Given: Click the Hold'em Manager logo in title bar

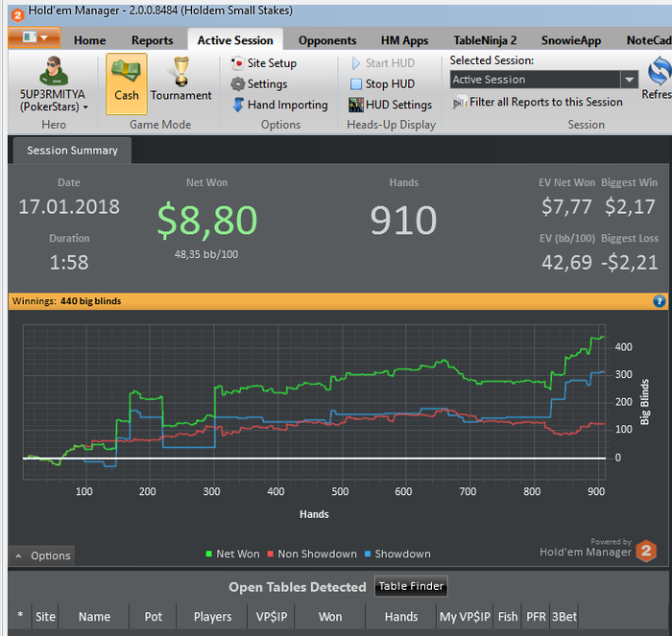Looking at the screenshot, I should pos(17,15).
